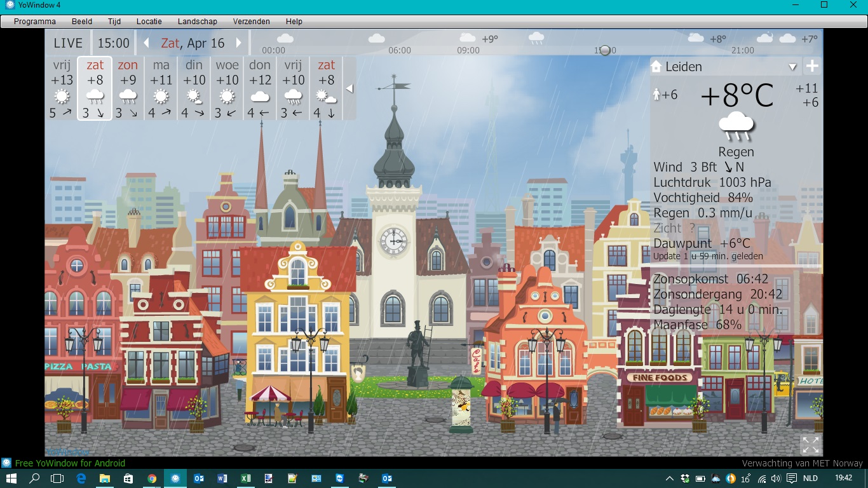Click Free YoWindow for Android link
Screen dimensions: 868x488
(x=70, y=463)
